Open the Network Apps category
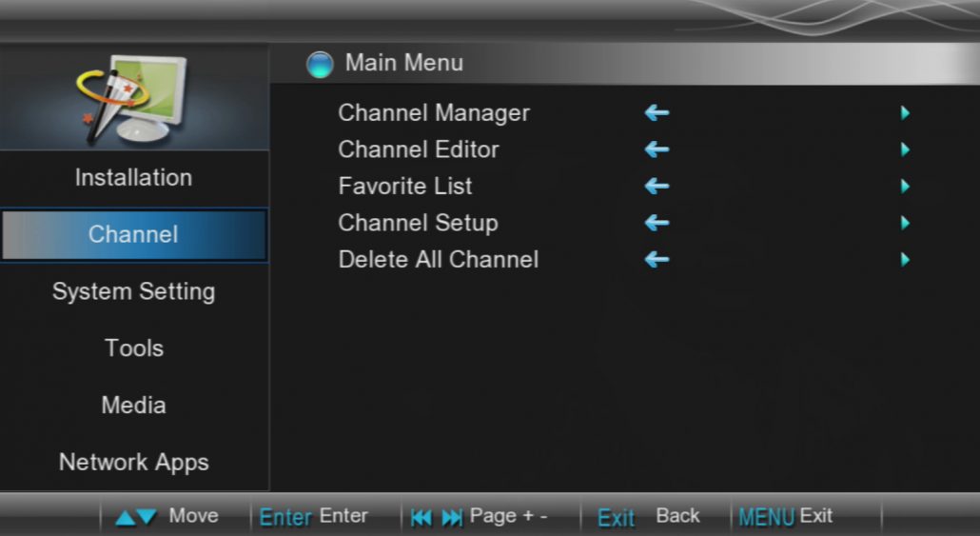Screen dimensions: 980x536 (x=133, y=463)
